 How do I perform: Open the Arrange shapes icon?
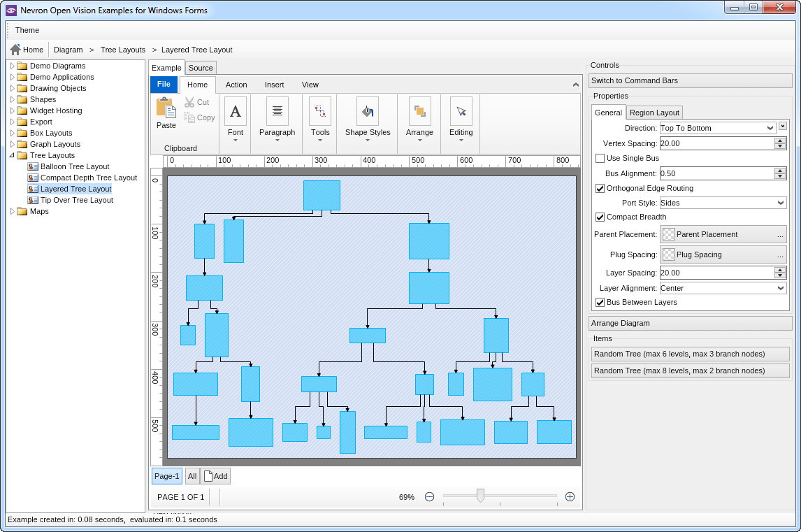click(x=419, y=111)
